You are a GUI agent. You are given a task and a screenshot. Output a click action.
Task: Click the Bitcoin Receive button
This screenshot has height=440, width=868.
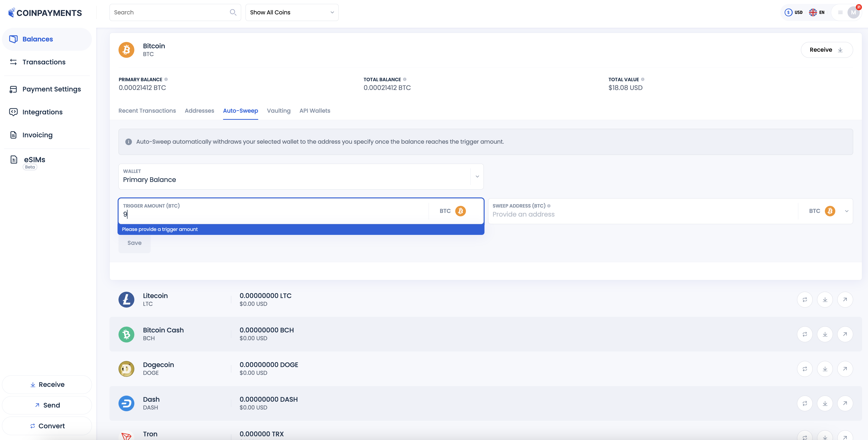click(826, 50)
